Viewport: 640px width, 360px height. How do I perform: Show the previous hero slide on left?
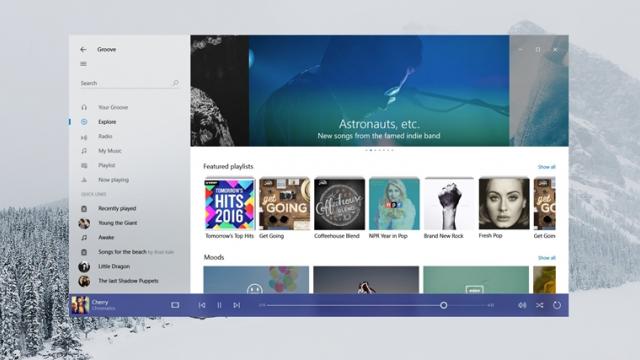click(219, 91)
